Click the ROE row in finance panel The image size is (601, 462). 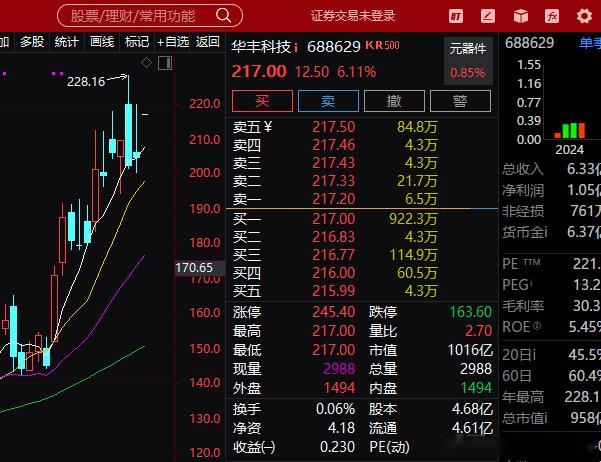click(551, 327)
